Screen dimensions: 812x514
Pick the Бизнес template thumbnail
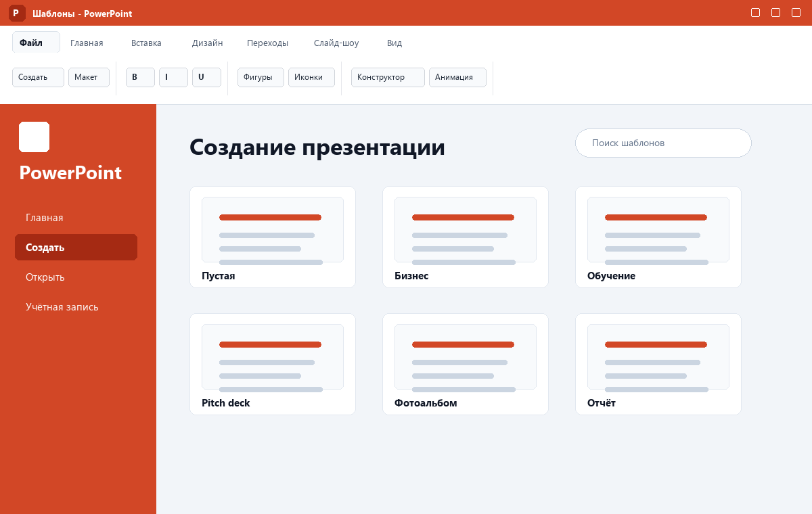point(466,229)
